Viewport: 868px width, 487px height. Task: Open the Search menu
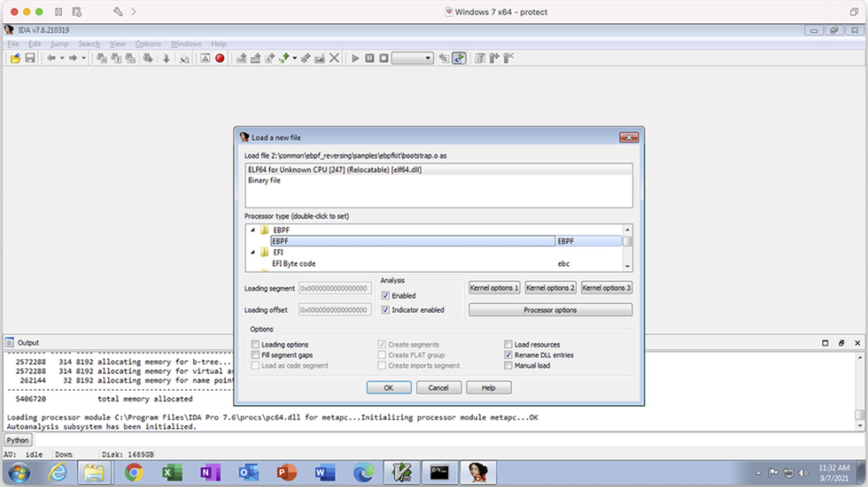[x=89, y=44]
